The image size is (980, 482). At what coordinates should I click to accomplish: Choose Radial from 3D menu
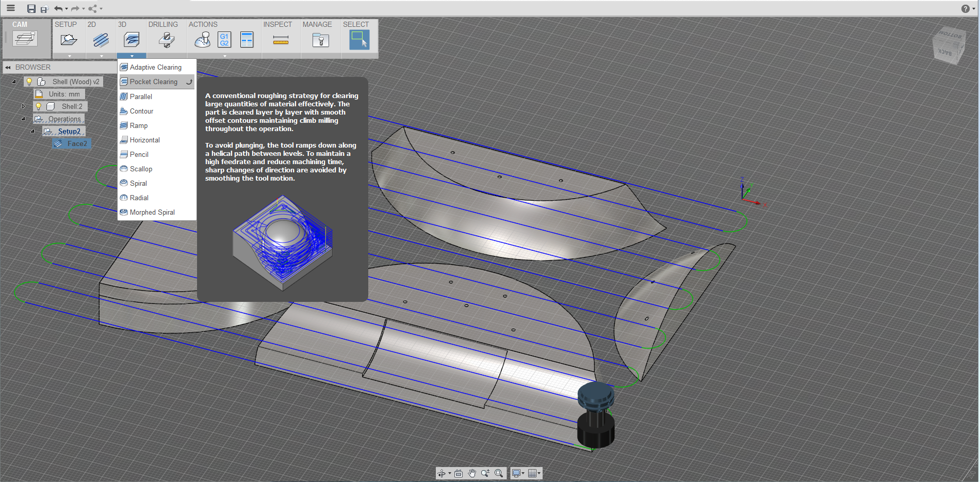[x=157, y=198]
